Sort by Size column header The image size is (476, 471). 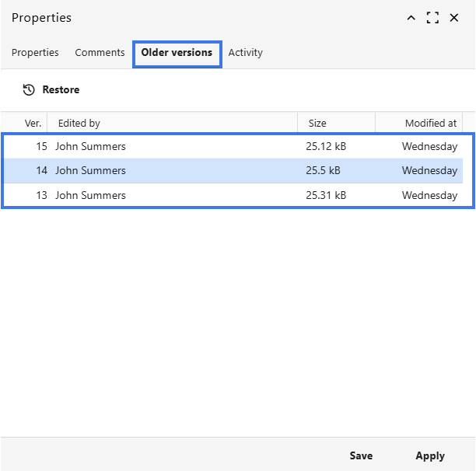[317, 123]
